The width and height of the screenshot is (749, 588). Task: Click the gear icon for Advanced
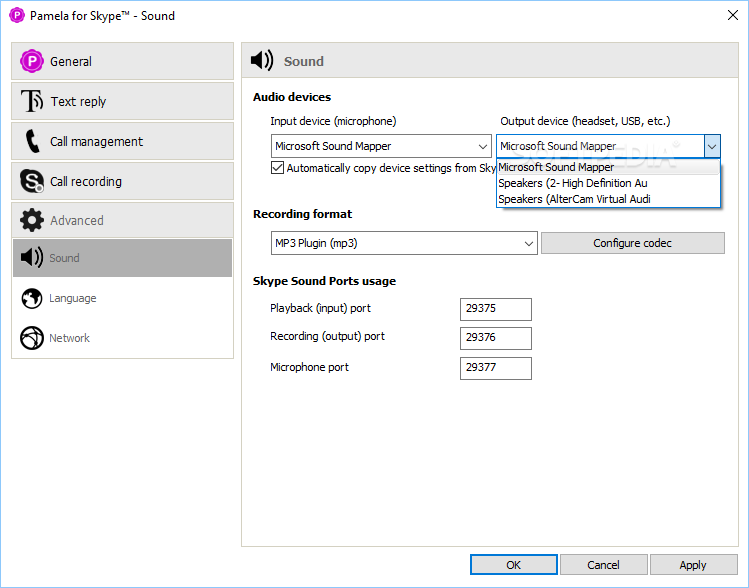coord(32,220)
